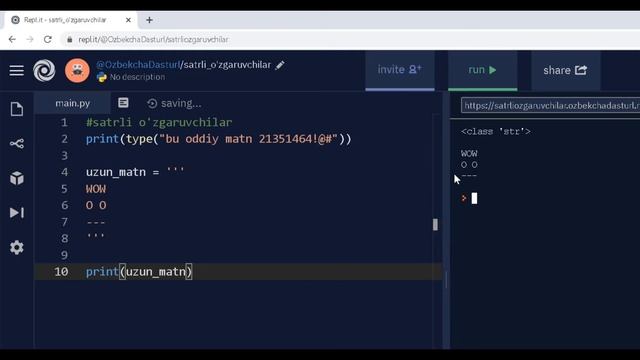The image size is (640, 360).
Task: Click the dashes on editor line 7
Action: point(96,222)
